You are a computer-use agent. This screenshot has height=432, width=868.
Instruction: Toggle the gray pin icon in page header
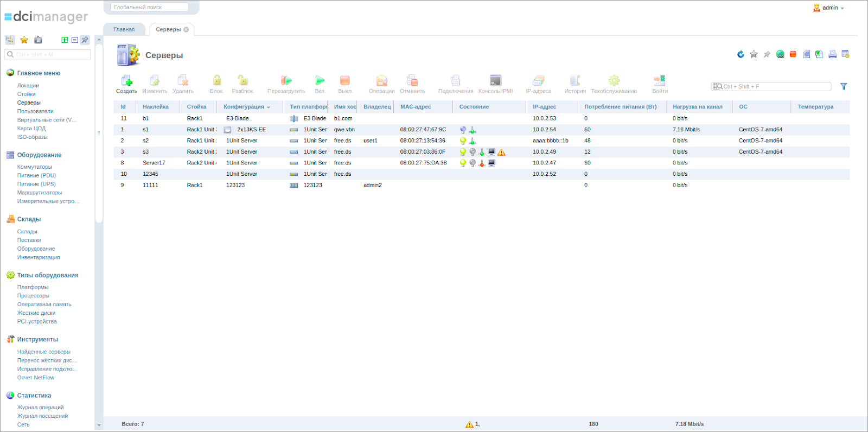pyautogui.click(x=767, y=54)
